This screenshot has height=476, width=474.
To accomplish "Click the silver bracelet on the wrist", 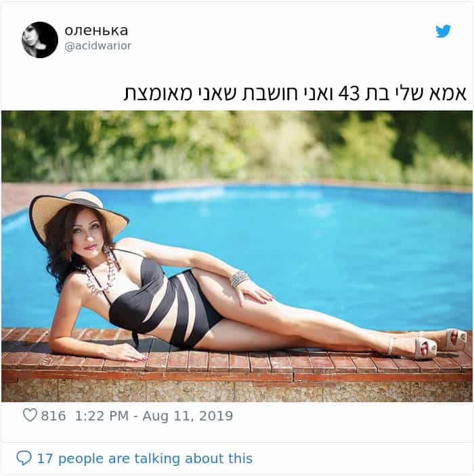I will pyautogui.click(x=239, y=279).
